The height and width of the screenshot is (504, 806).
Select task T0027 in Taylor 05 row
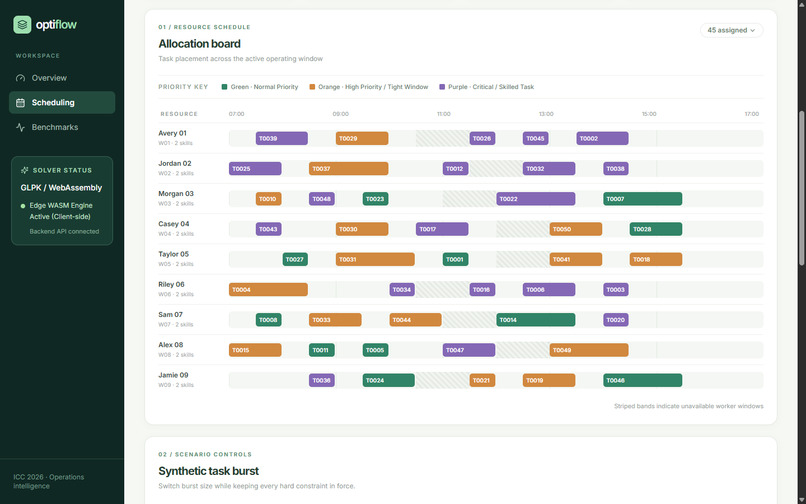coord(295,260)
